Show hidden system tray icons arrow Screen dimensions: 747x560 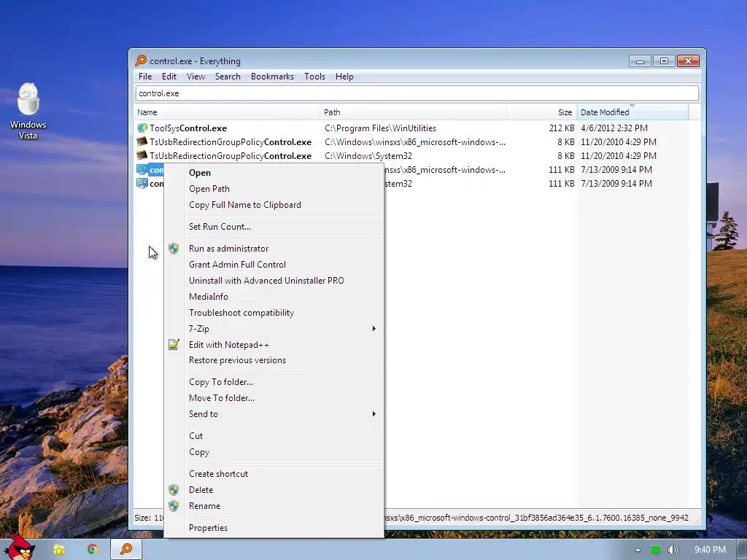pos(638,550)
